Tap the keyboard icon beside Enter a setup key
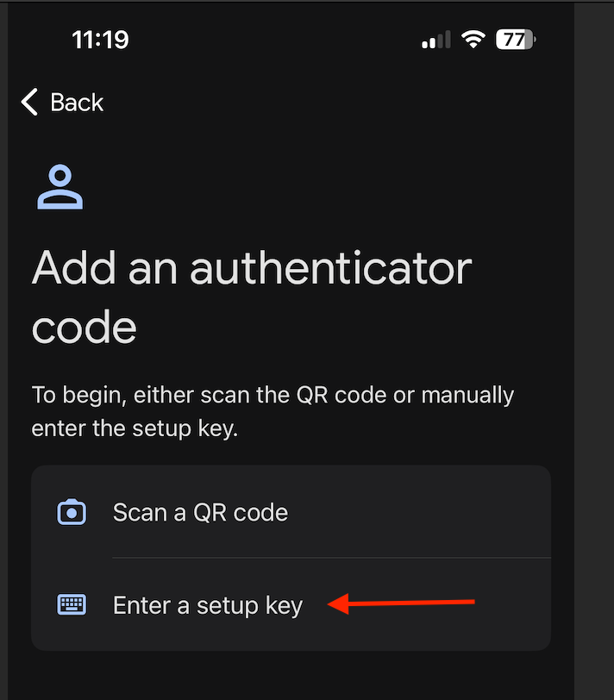This screenshot has height=700, width=614. 72,604
